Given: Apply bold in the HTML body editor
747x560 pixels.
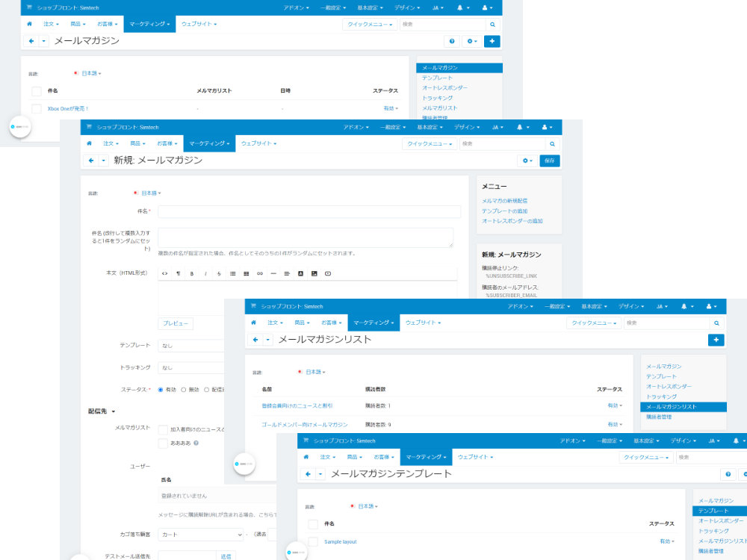Looking at the screenshot, I should (x=192, y=274).
